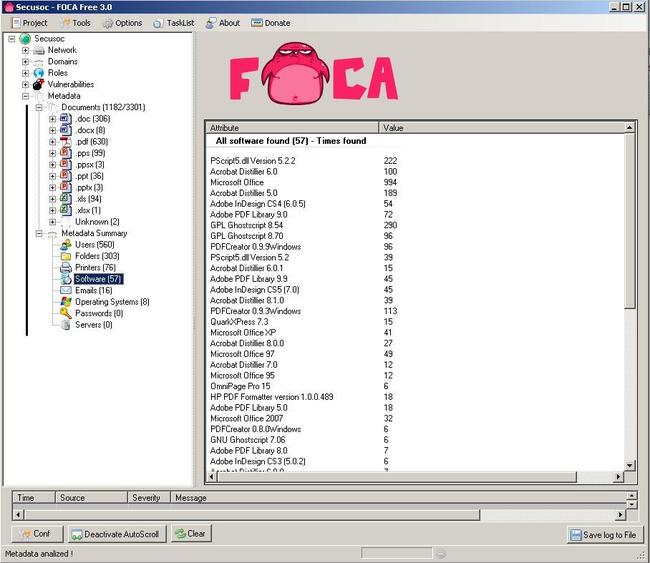The height and width of the screenshot is (563, 650).
Task: Select the Passwords key icon
Action: click(x=65, y=313)
